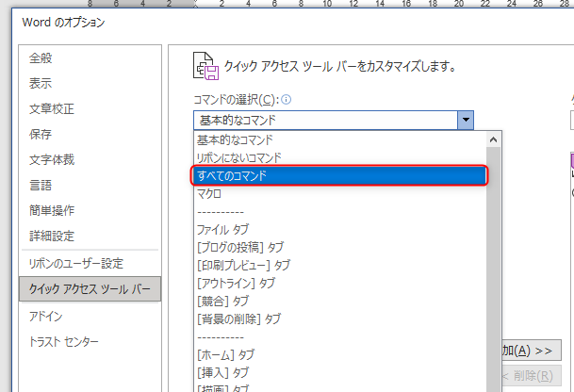Image resolution: width=574 pixels, height=392 pixels.
Task: Choose [ホーム] タブ from the list
Action: coord(339,354)
